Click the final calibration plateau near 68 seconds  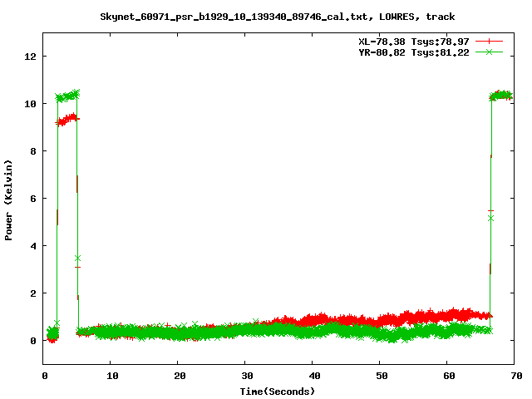coord(501,96)
